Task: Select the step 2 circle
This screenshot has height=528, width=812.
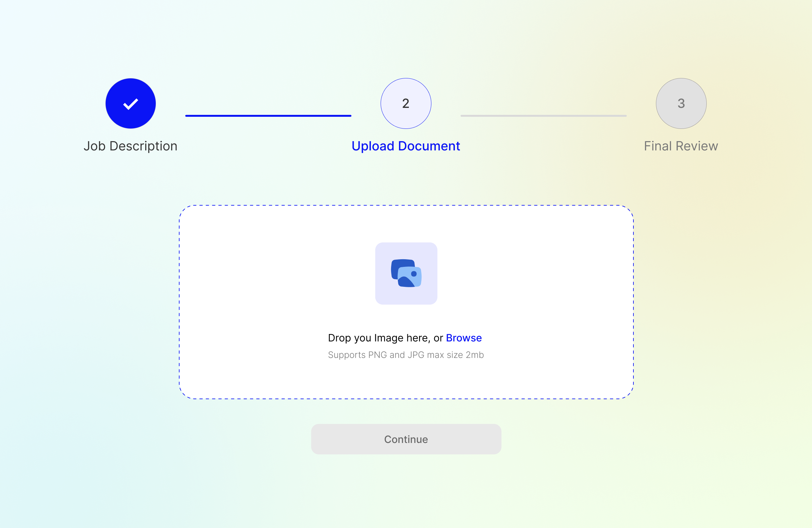Action: click(x=406, y=103)
